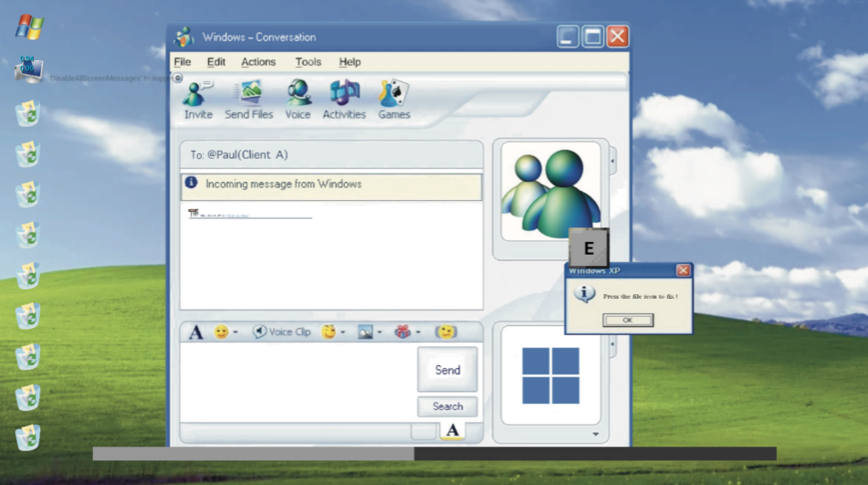Viewport: 868px width, 485px height.
Task: Select the blank tab beside the bottom A tab
Action: 424,432
